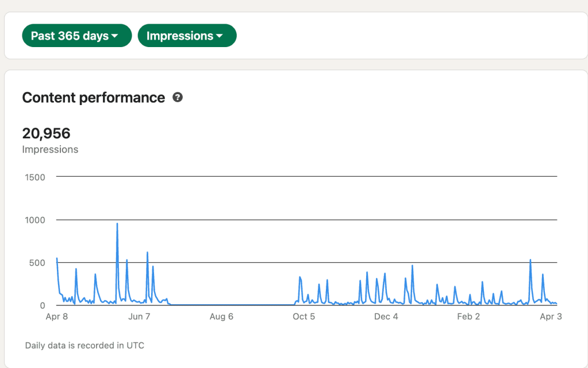The height and width of the screenshot is (368, 588).
Task: Select the Jun 7 date label
Action: 139,316
